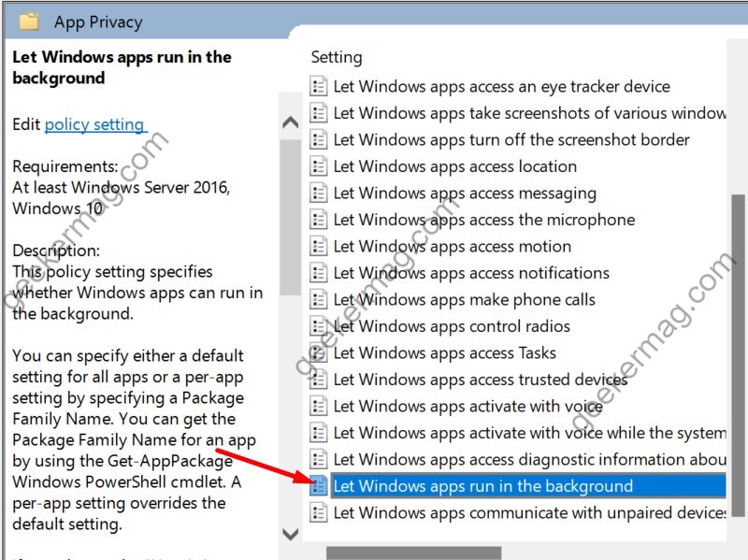Click the 'Requirements:' label in description pane
Image resolution: width=748 pixels, height=560 pixels.
click(65, 166)
